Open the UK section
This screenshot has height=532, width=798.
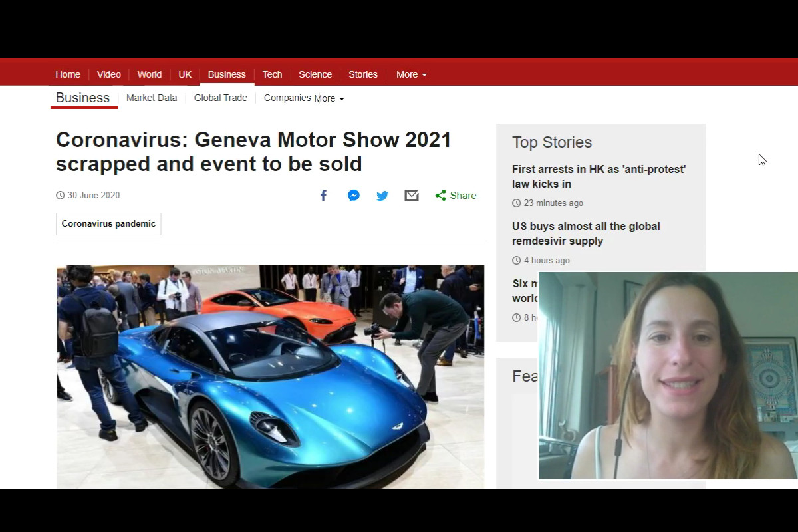tap(185, 74)
